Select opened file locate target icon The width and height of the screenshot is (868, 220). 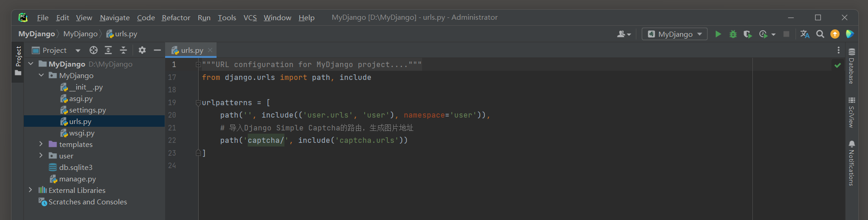(94, 50)
